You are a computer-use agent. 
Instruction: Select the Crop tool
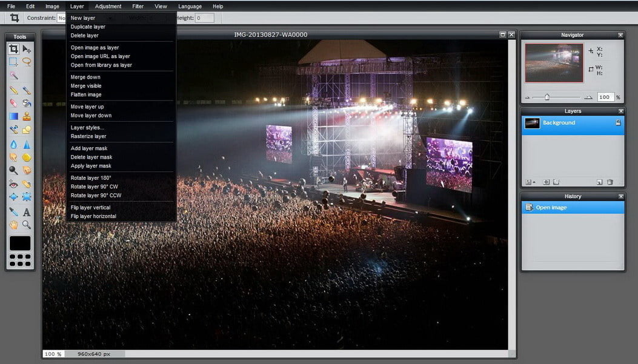point(13,49)
